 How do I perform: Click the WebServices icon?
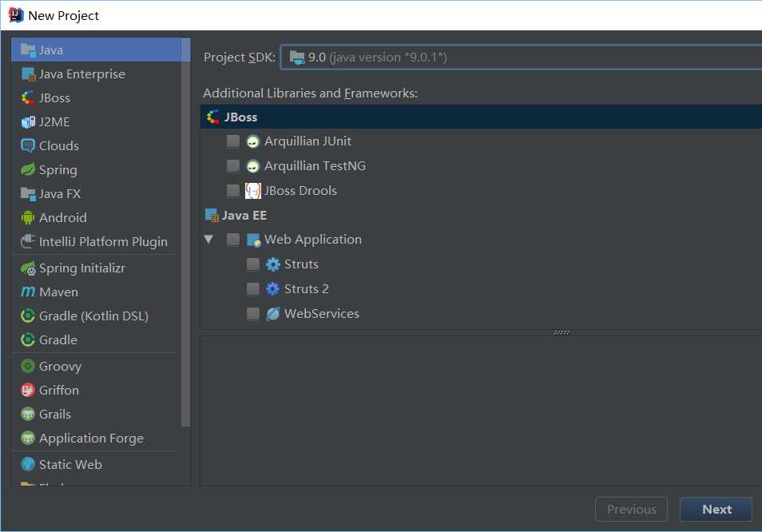(272, 314)
